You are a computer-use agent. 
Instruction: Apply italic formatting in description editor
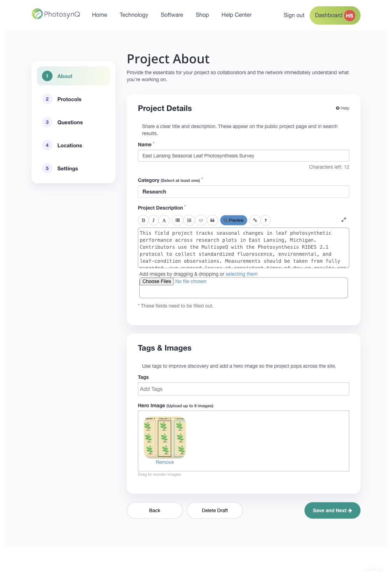click(x=154, y=220)
